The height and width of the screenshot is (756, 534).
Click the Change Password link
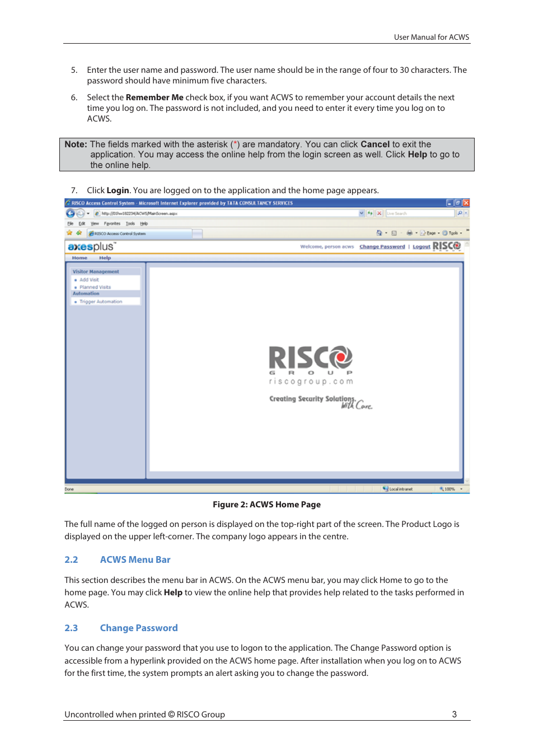382,246
